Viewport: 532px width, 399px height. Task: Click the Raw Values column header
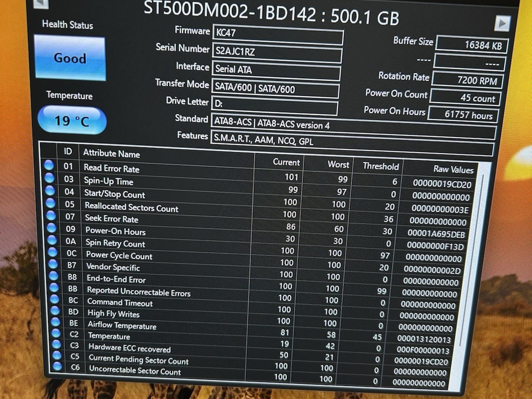pos(453,169)
